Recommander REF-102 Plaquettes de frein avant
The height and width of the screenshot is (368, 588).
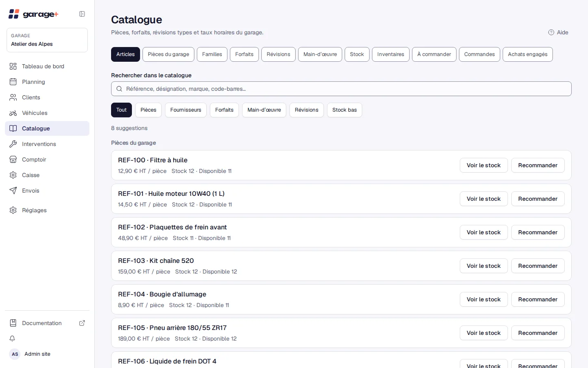coord(538,232)
